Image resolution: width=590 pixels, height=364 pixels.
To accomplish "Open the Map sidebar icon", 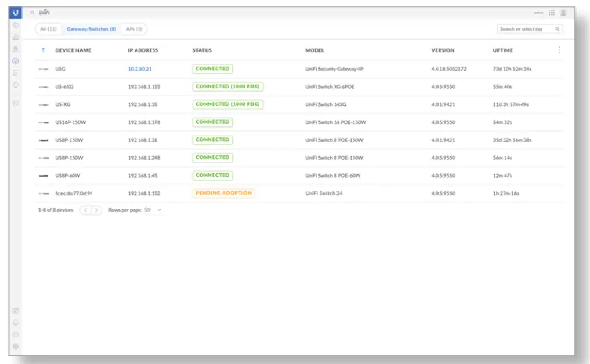I will pyautogui.click(x=16, y=49).
